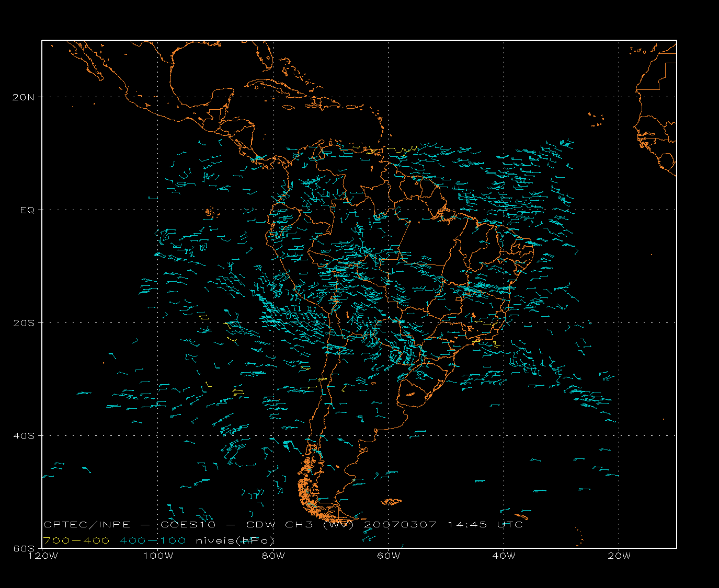Image resolution: width=719 pixels, height=588 pixels.
Task: Click the 14:45 UTC time label
Action: tap(485, 524)
